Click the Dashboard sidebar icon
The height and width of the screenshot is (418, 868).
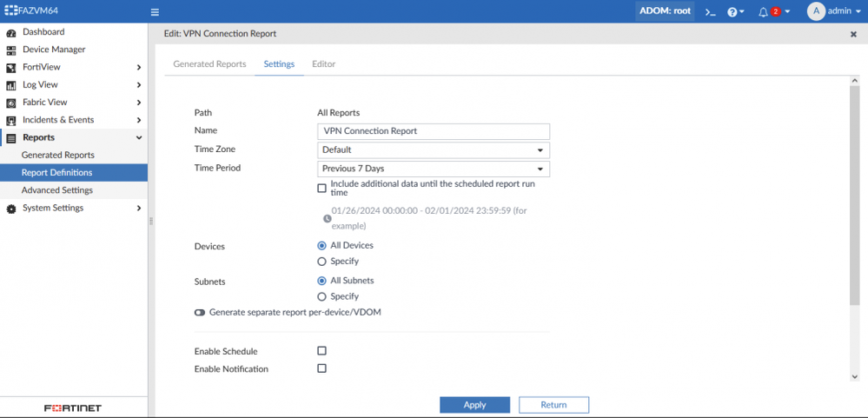[x=11, y=32]
